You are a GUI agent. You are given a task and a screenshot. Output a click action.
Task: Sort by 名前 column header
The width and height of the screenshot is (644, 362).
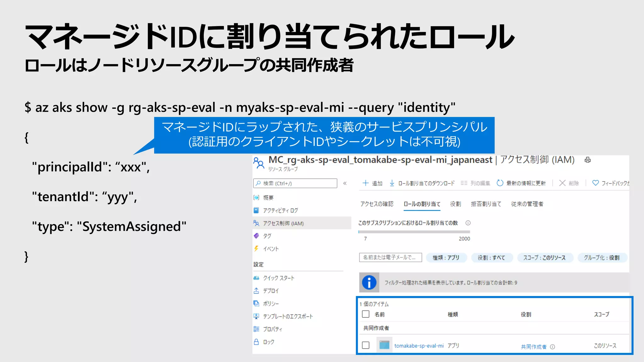380,314
